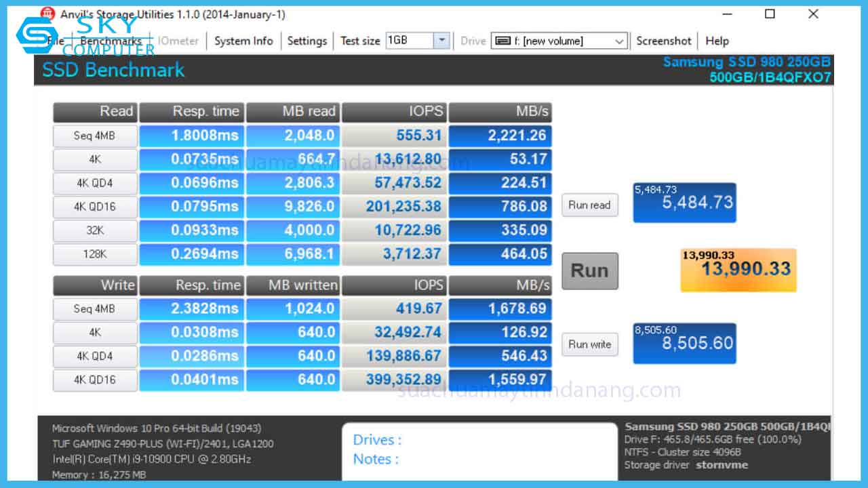Viewport: 868px width, 488px height.
Task: Click the read IOPS value 57,473.52
Action: 394,183
